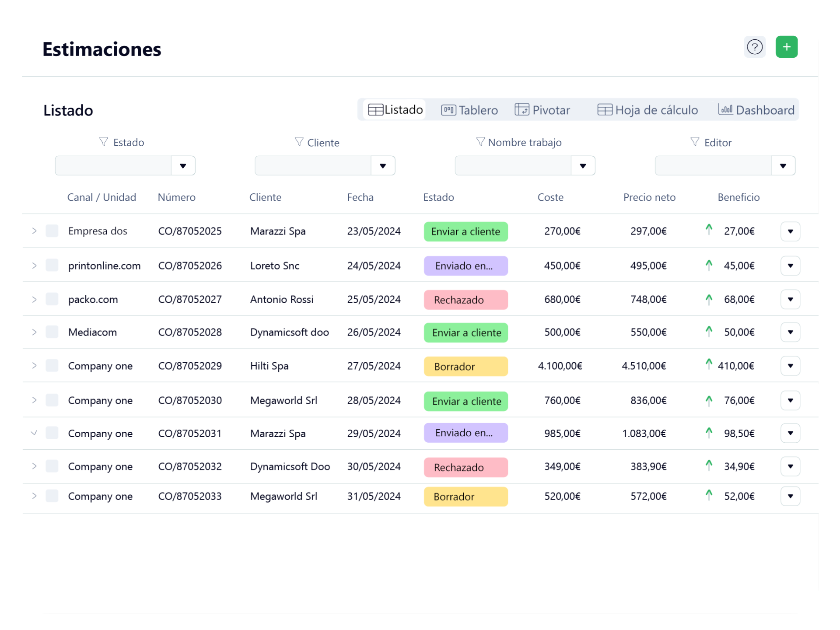This screenshot has height=630, width=840.
Task: Select checkbox for Mediacom row
Action: click(x=52, y=332)
